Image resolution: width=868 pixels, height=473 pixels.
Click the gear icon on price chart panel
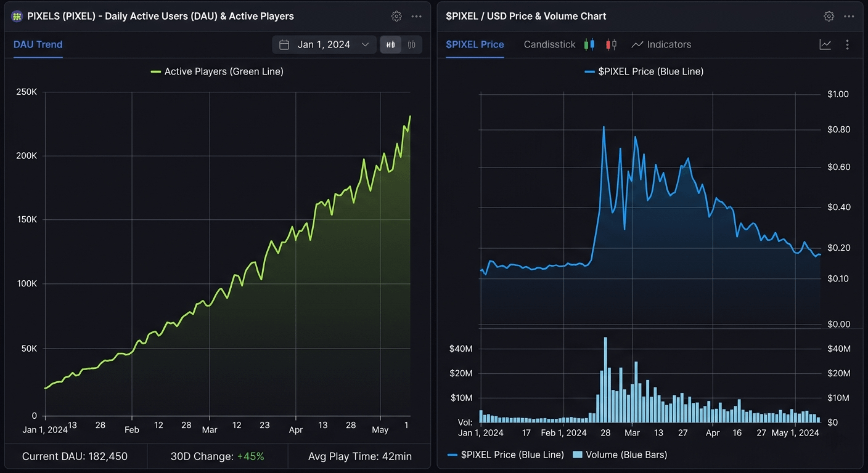[x=829, y=17]
